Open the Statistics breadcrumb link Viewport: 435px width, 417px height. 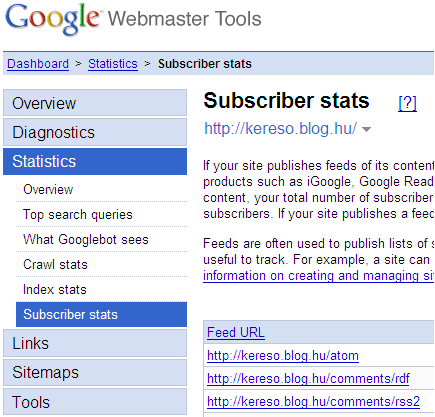(x=113, y=64)
